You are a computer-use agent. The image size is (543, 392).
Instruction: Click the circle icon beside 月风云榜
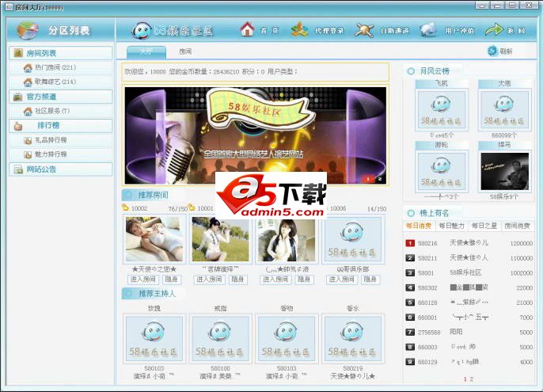pyautogui.click(x=411, y=71)
